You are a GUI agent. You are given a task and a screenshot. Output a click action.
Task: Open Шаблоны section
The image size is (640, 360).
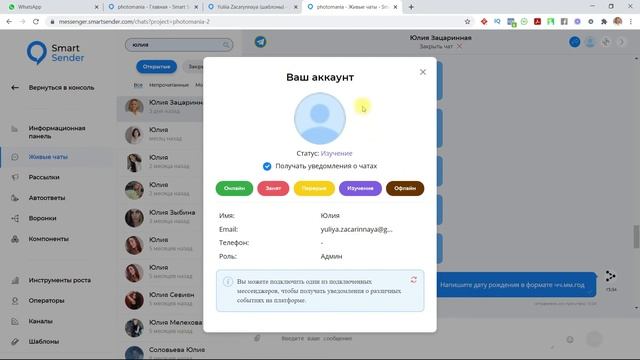[44, 342]
